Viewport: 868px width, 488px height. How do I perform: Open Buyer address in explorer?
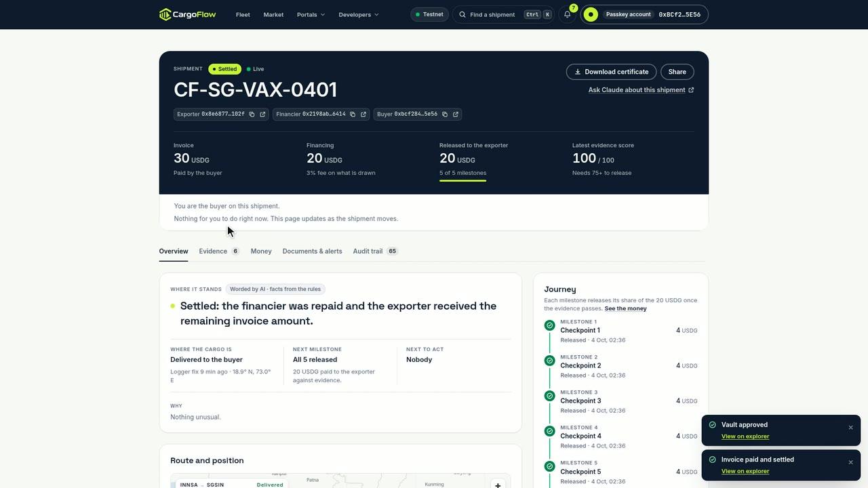point(456,115)
